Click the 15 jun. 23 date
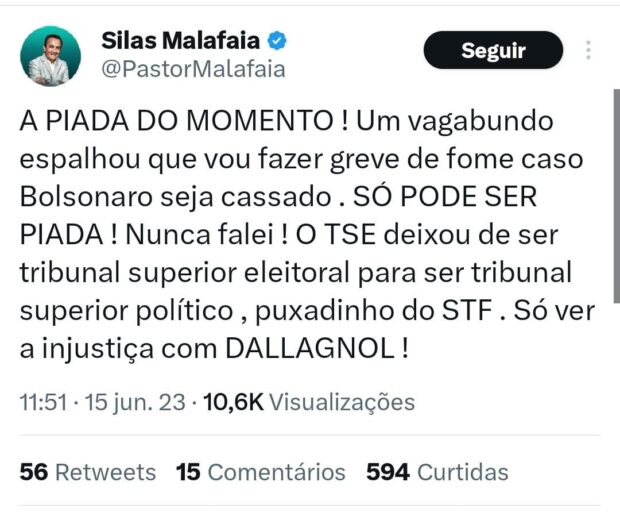The image size is (620, 516). click(136, 402)
